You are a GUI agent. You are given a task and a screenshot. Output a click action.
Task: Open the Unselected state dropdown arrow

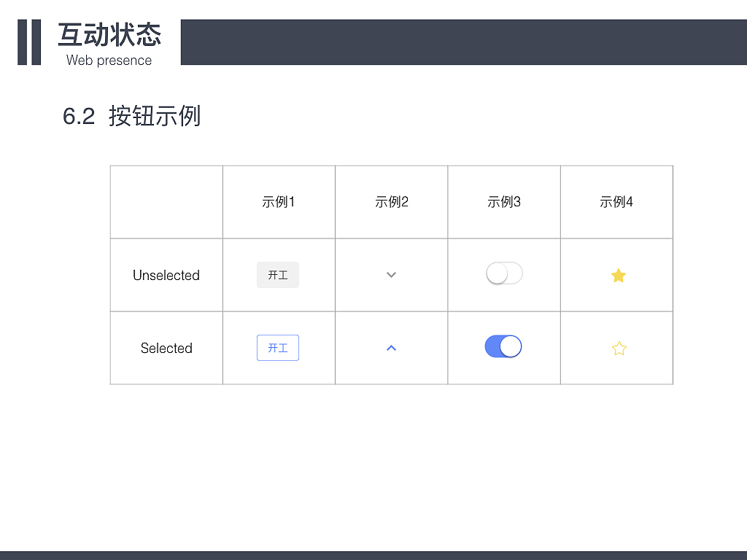tap(391, 275)
